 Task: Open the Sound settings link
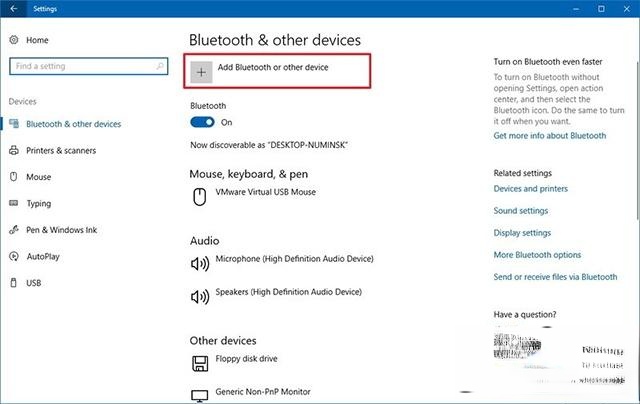pos(521,211)
